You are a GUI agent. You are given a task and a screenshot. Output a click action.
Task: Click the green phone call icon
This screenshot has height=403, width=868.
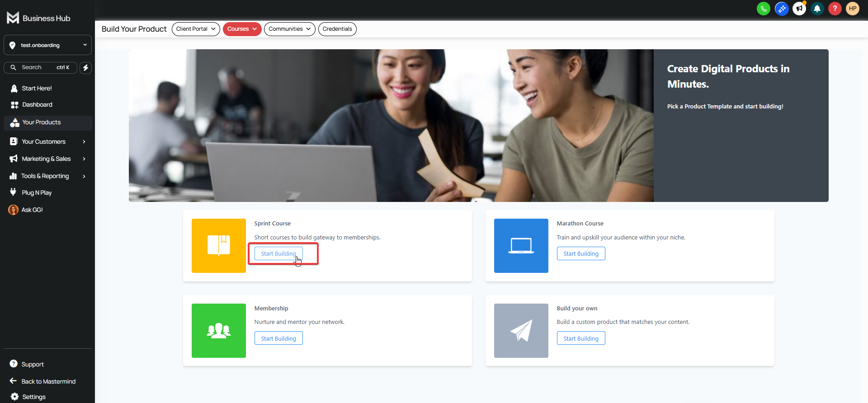[x=764, y=9]
